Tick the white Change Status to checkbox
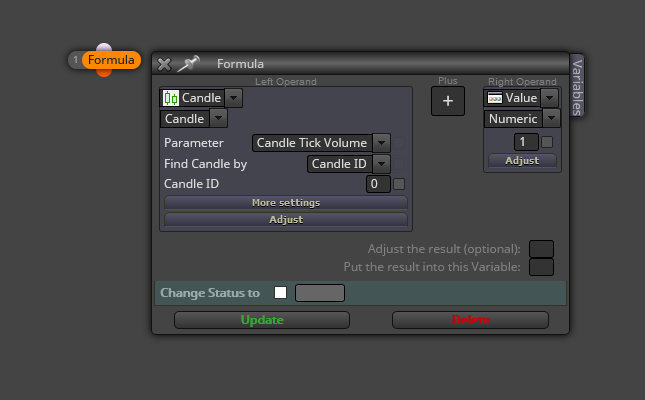Viewport: 645px width, 400px height. pos(281,293)
